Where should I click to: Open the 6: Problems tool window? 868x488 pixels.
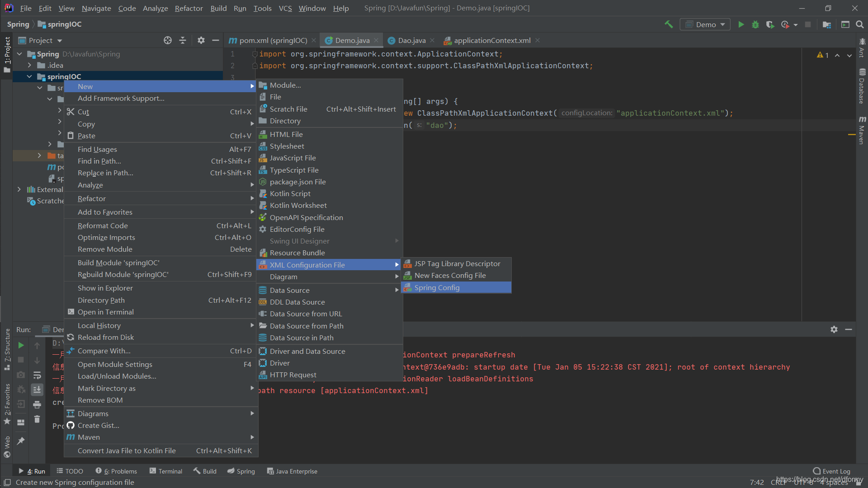point(116,471)
